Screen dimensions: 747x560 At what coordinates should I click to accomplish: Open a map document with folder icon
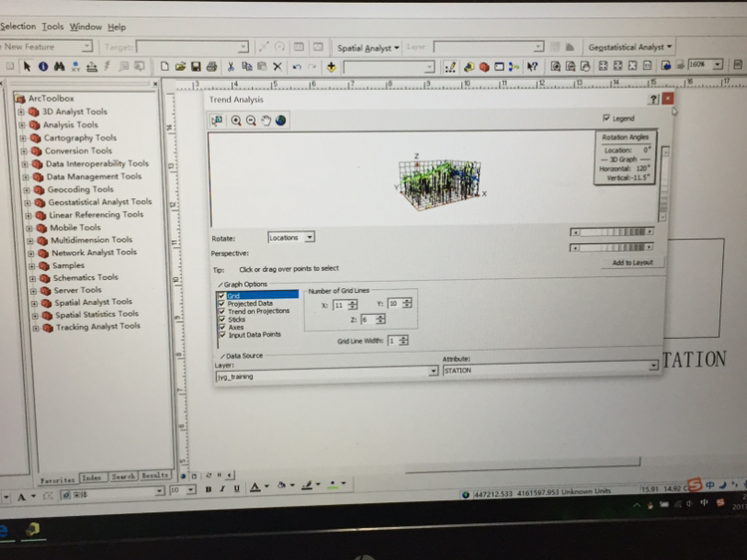[180, 66]
